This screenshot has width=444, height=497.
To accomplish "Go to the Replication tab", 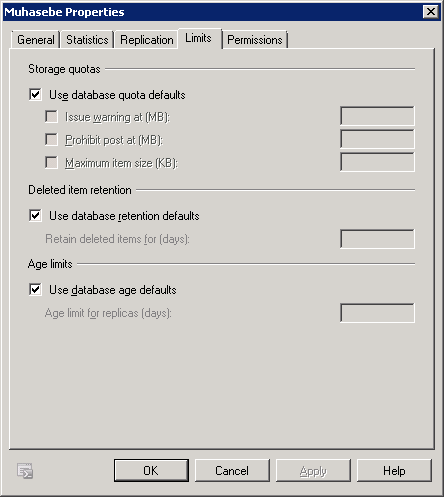I will (147, 40).
